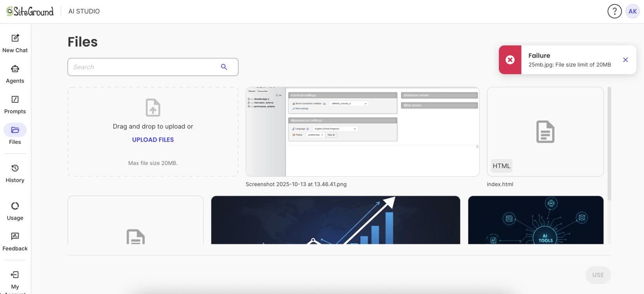Open the AK user avatar menu

(x=633, y=11)
